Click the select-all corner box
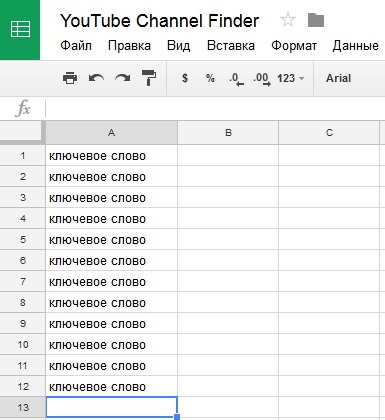 click(x=22, y=131)
